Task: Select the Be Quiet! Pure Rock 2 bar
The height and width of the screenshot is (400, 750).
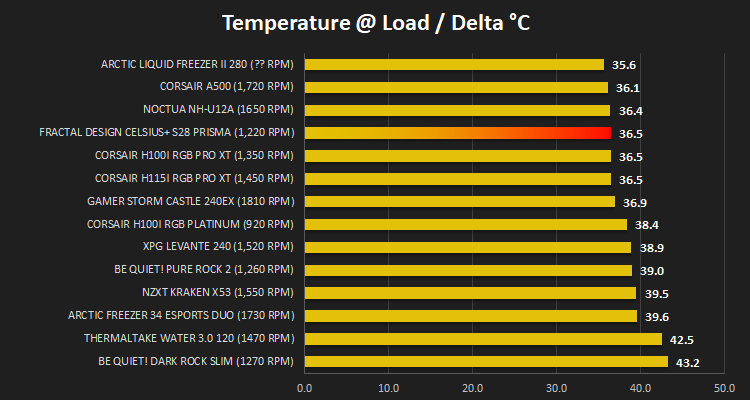Action: click(468, 270)
